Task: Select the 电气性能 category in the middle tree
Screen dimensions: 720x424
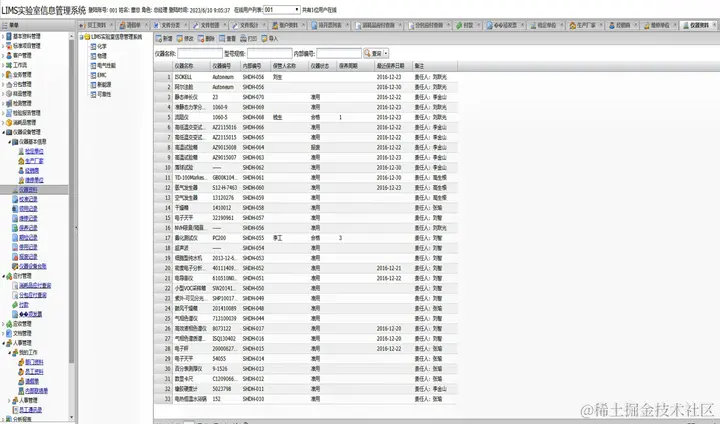Action: pos(107,66)
